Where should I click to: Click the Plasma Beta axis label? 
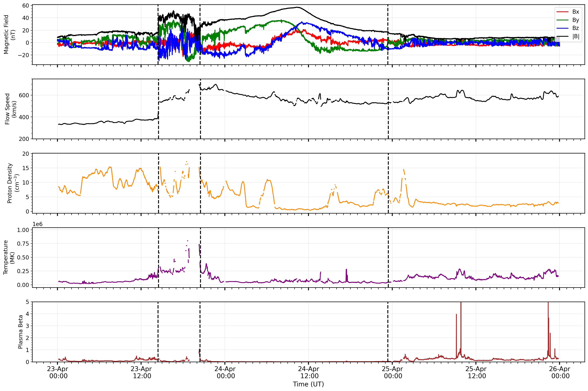pos(20,332)
